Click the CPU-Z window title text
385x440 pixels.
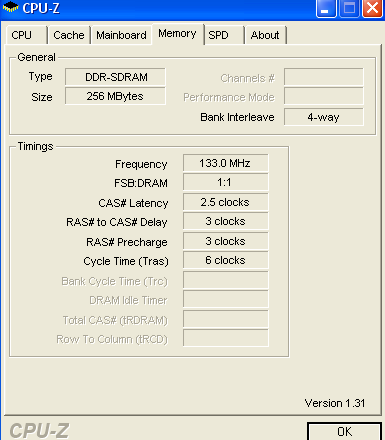coord(41,8)
